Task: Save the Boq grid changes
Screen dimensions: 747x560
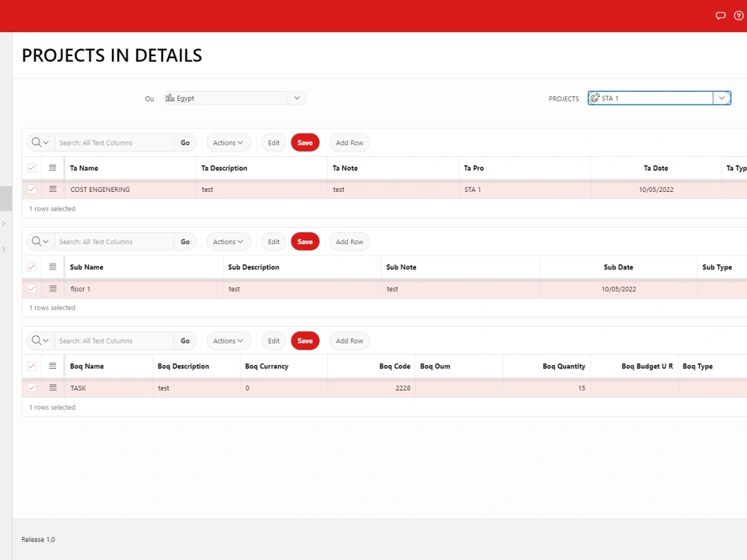Action: tap(305, 341)
